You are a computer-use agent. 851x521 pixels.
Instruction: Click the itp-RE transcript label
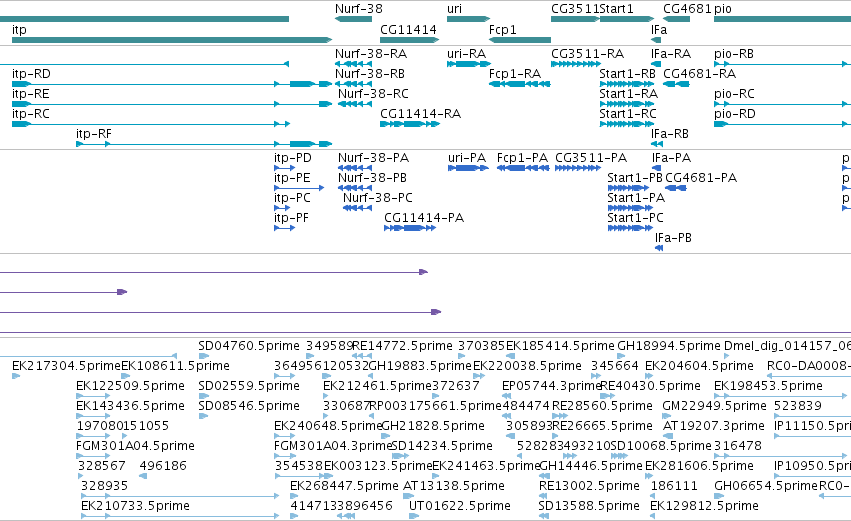tap(30, 94)
